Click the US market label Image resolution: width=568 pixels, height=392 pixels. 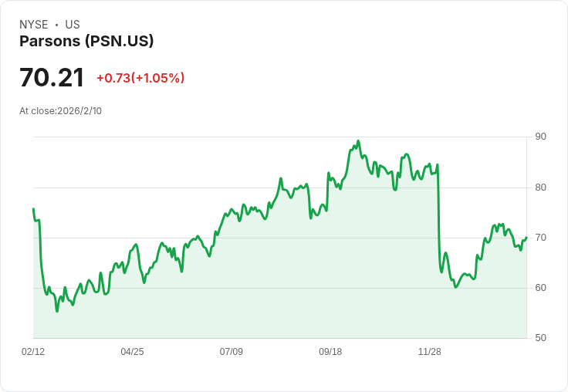(x=73, y=25)
